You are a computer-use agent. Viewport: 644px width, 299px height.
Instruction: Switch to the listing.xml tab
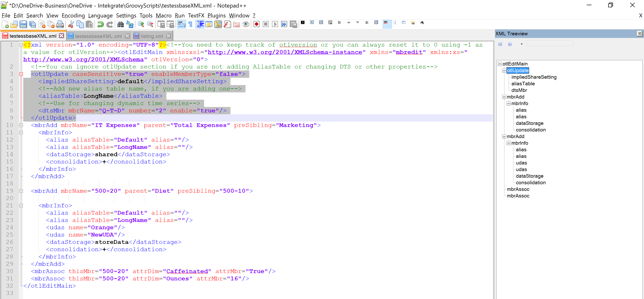pos(152,36)
